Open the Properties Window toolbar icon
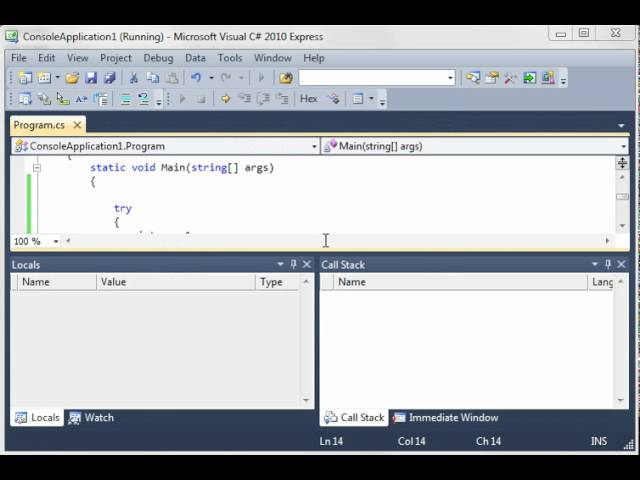Viewport: 640px width, 480px height. (x=492, y=78)
